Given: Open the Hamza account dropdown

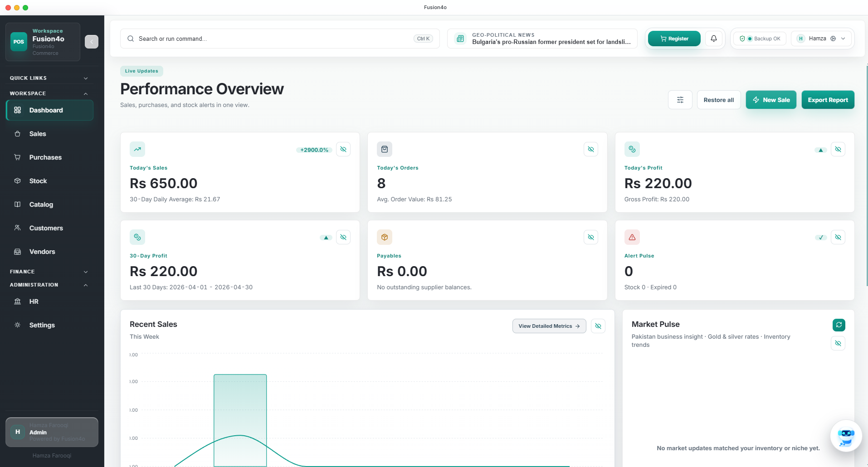Looking at the screenshot, I should pos(821,39).
